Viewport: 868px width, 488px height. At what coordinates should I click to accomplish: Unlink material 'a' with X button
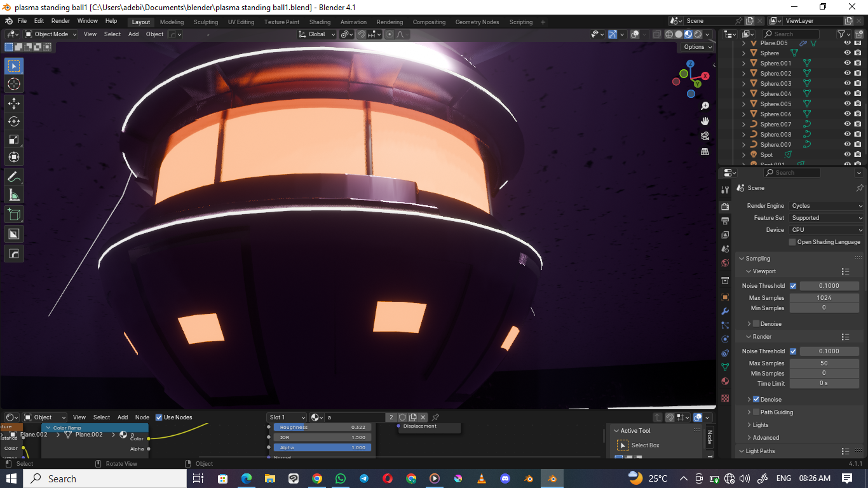423,417
